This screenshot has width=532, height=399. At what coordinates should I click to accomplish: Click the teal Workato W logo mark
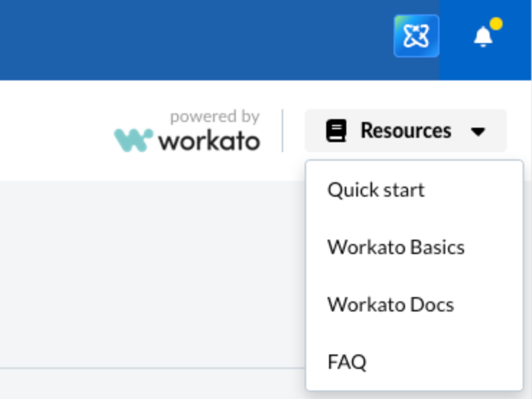coord(133,140)
